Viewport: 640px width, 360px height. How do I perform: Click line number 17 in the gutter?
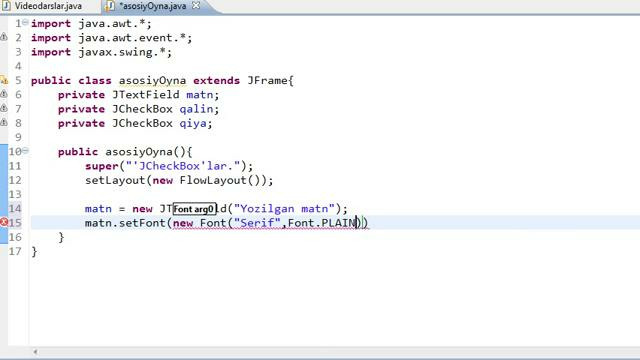[x=15, y=251]
